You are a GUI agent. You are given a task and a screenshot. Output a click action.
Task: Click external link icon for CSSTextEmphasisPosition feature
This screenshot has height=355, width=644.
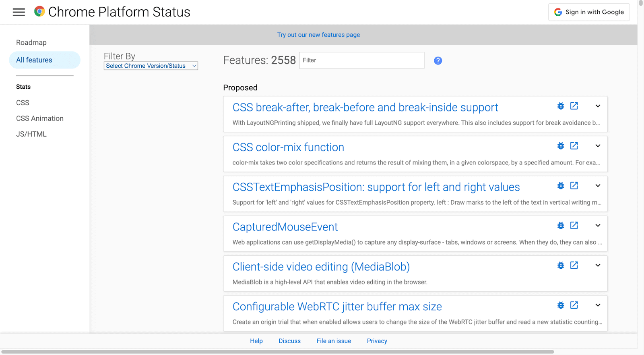tap(574, 185)
